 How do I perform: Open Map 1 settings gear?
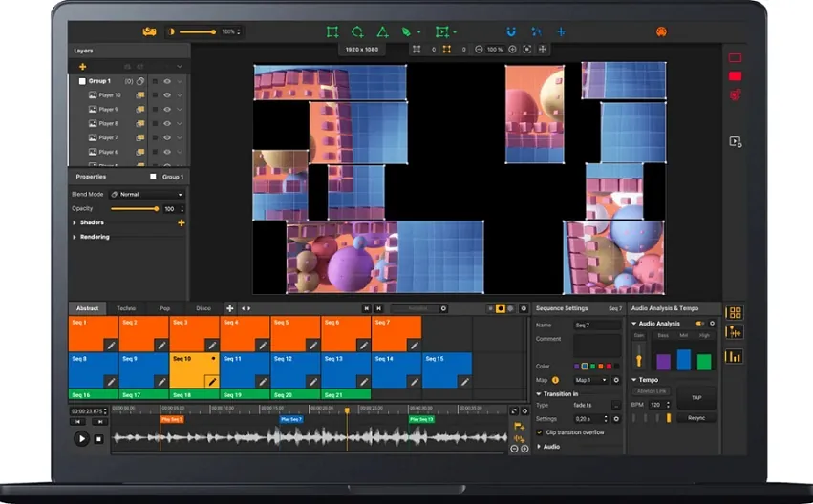click(616, 380)
